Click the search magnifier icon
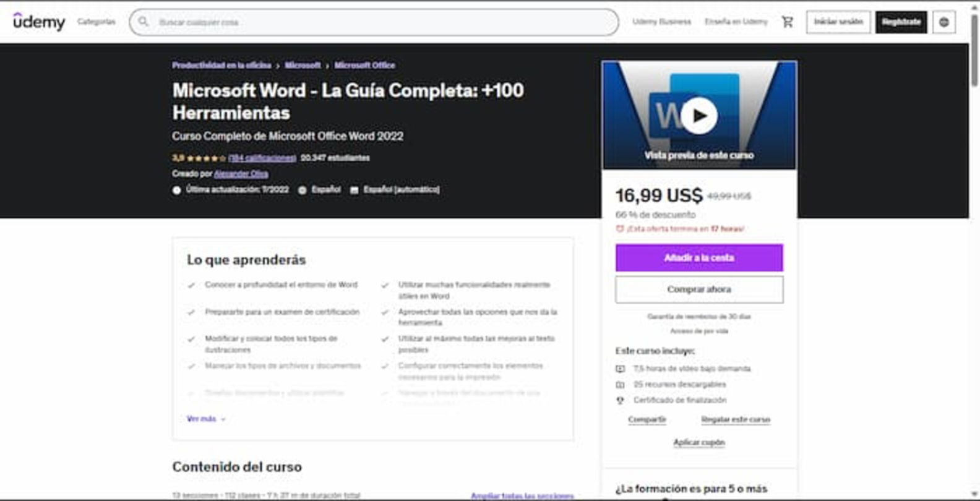Image resolution: width=980 pixels, height=501 pixels. pos(144,22)
